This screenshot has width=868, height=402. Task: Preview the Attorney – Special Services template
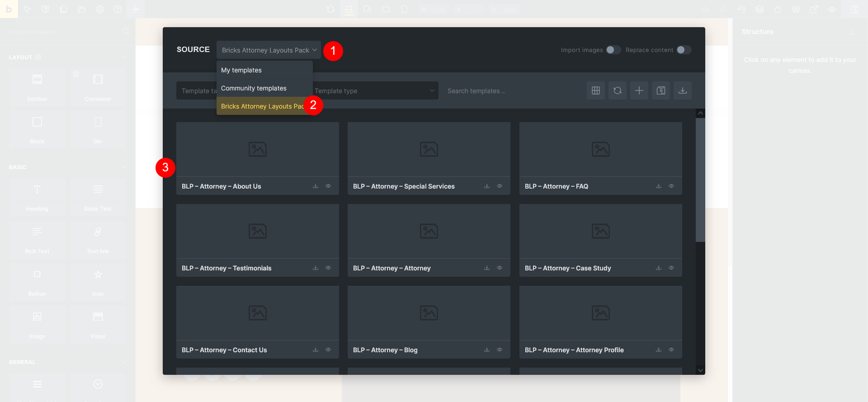tap(500, 186)
